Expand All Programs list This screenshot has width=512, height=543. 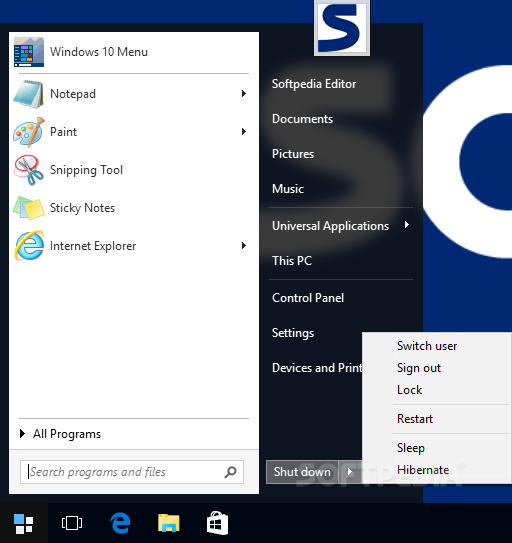pyautogui.click(x=60, y=434)
